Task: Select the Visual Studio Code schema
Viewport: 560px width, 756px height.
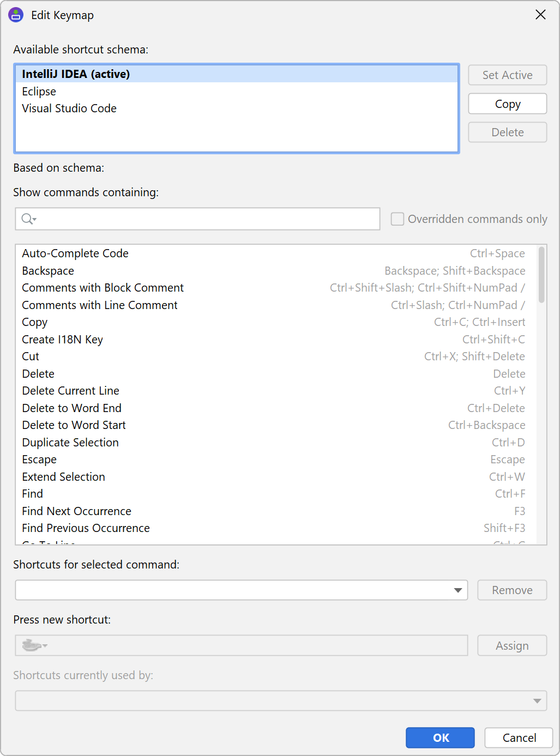Action: [x=69, y=108]
